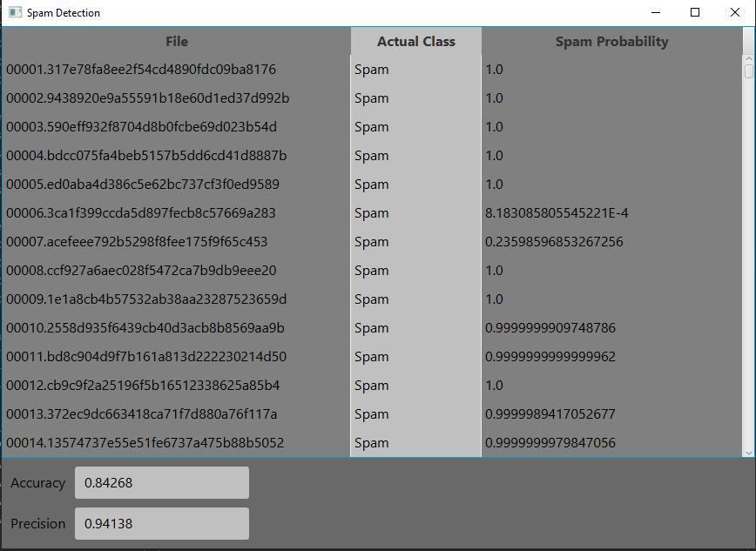This screenshot has height=551, width=756.
Task: Click the 1.0 probability for file 00012
Action: (x=494, y=385)
